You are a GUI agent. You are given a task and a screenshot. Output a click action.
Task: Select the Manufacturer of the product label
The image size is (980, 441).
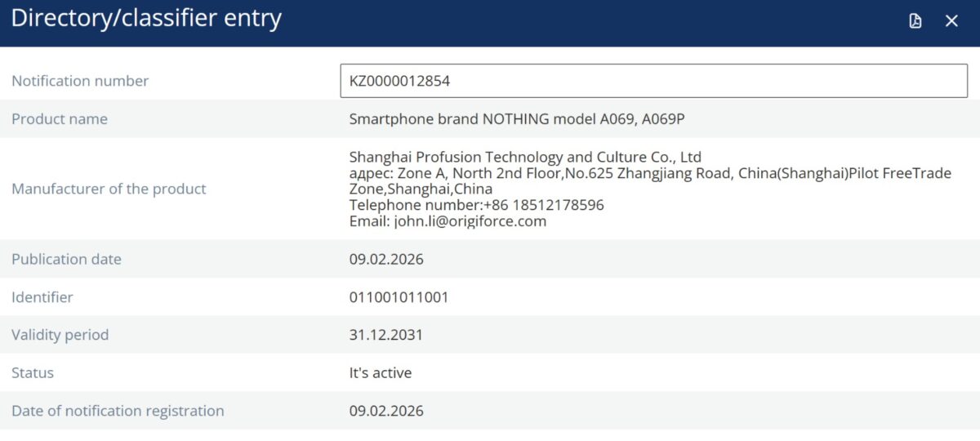(x=109, y=189)
